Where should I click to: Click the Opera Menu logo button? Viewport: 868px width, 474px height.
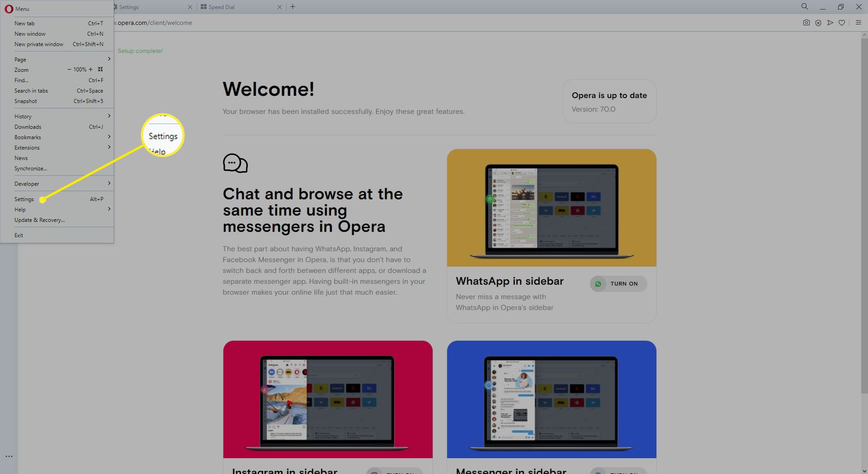tap(9, 9)
